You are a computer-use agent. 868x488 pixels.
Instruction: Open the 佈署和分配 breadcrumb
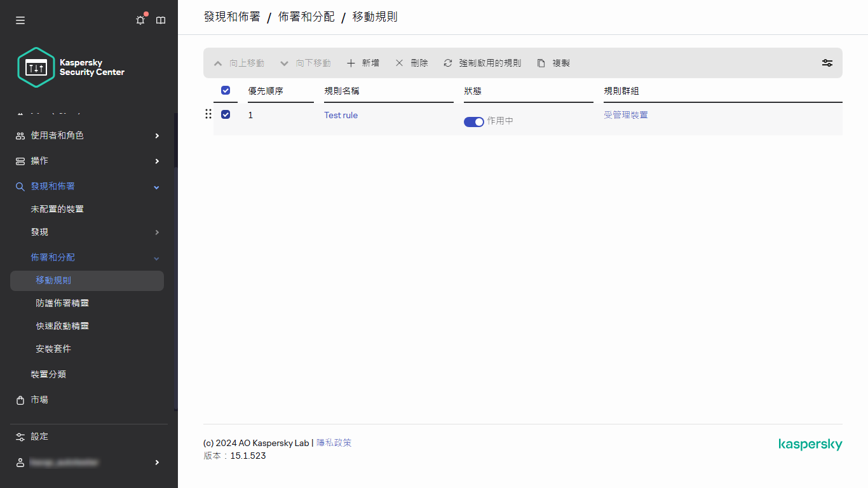point(306,17)
